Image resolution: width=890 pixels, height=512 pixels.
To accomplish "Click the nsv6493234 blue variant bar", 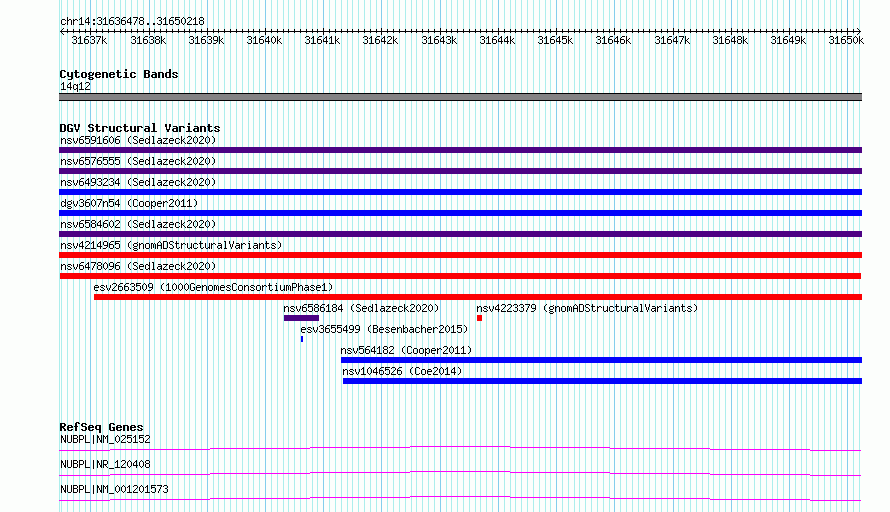I will coord(460,192).
